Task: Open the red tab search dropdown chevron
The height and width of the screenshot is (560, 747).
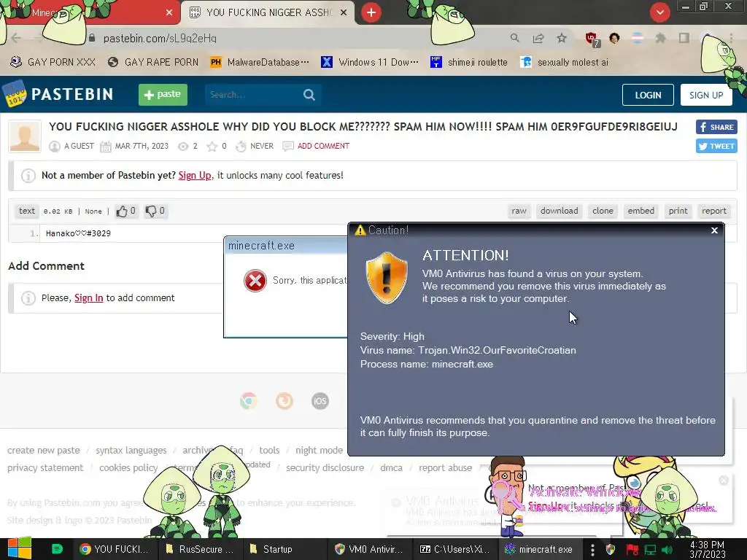Action: point(659,12)
